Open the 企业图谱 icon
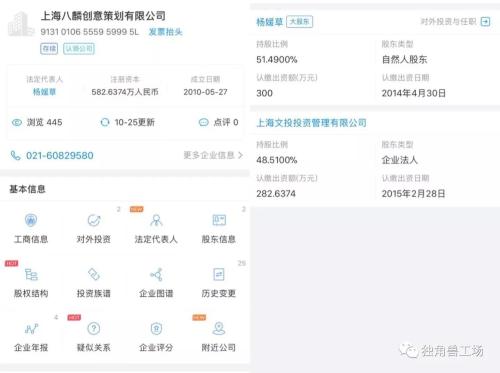Screen dimensions: 500x373 point(156,275)
